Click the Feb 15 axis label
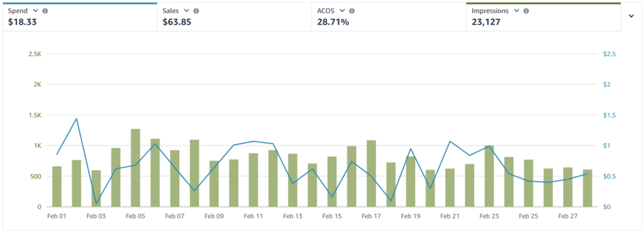This screenshot has width=644, height=233. (x=332, y=216)
